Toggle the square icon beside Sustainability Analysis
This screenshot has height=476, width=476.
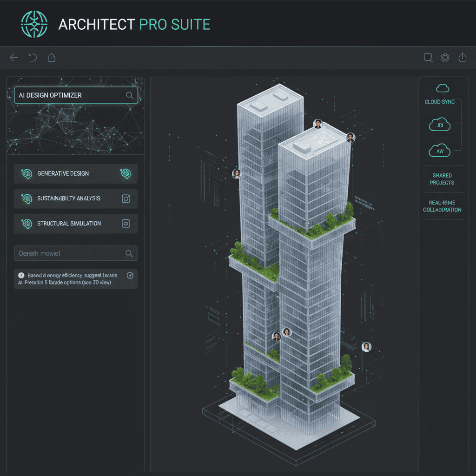(126, 199)
